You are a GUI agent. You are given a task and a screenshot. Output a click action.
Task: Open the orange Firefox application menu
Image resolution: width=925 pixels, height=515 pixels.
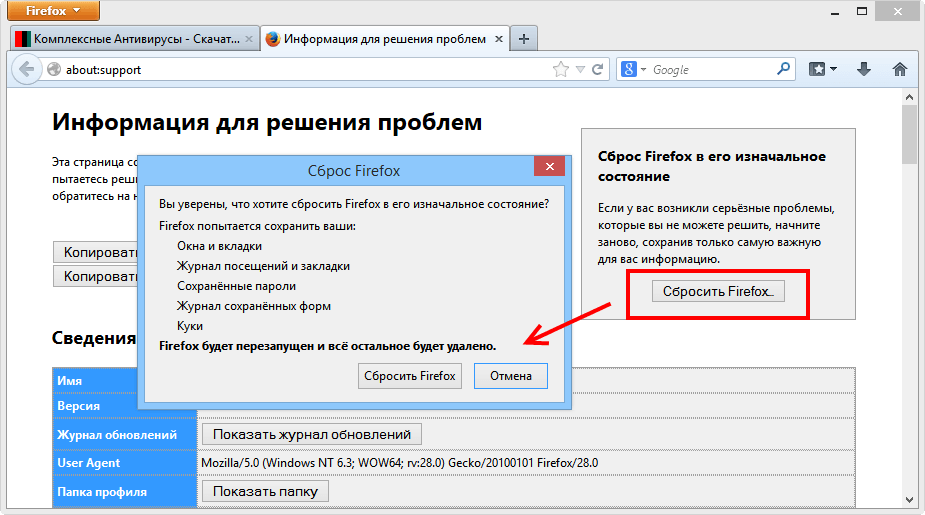pos(53,11)
